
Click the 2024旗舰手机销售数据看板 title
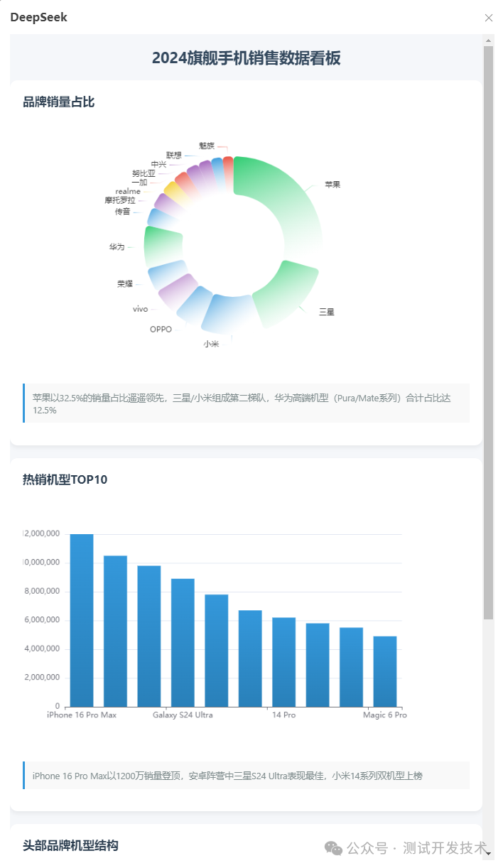coord(247,58)
